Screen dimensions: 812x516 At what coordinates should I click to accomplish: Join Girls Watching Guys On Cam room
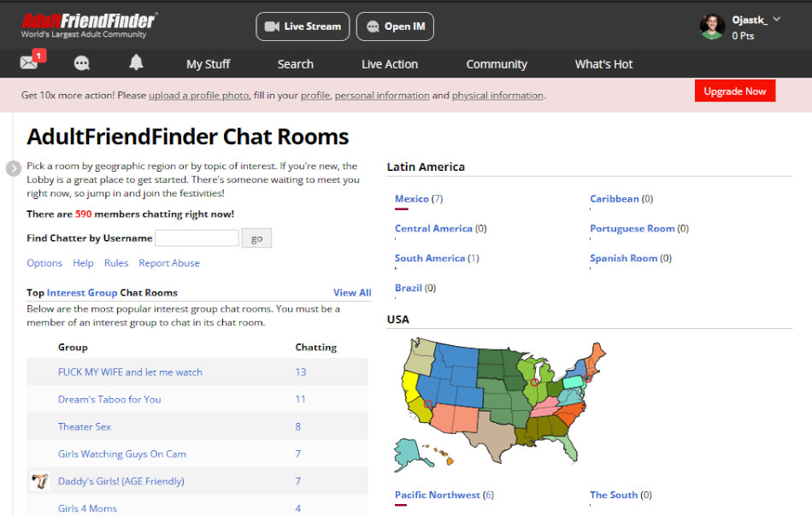click(x=121, y=454)
